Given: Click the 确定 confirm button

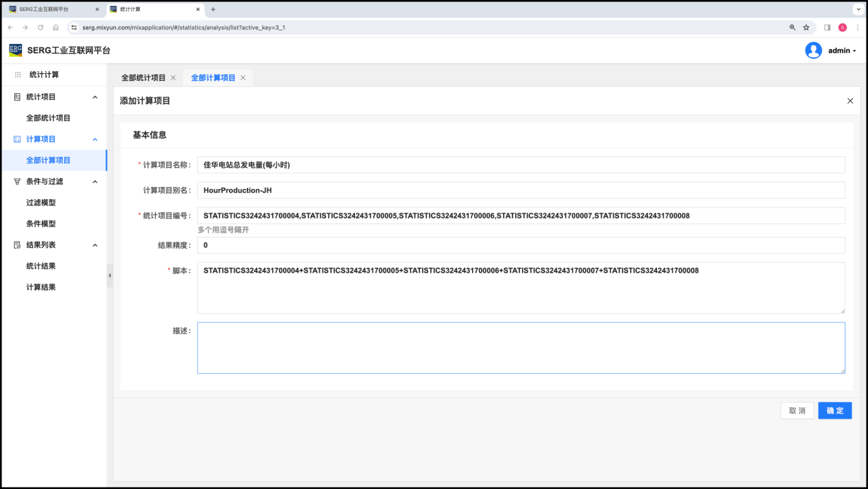Looking at the screenshot, I should 834,410.
